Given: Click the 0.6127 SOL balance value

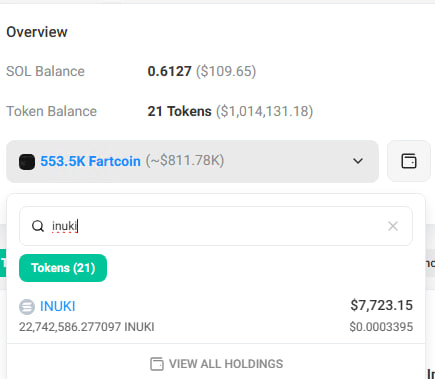Looking at the screenshot, I should [x=169, y=71].
